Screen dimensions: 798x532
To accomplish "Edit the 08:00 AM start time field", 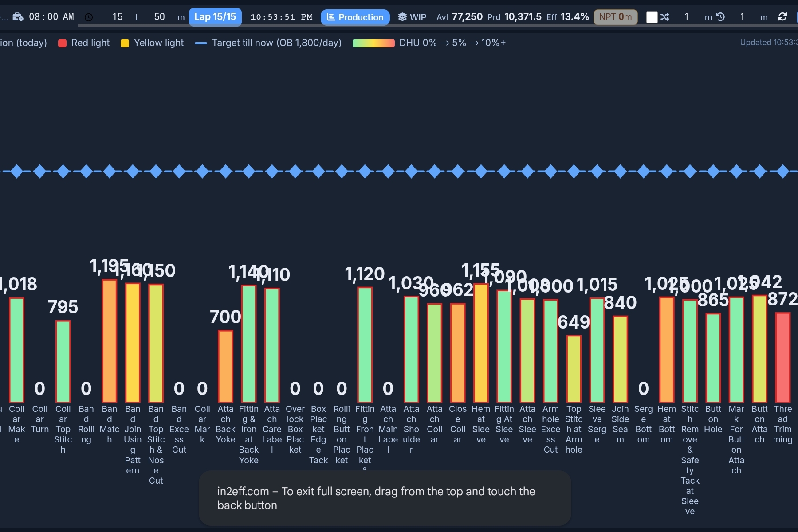I will pos(51,17).
